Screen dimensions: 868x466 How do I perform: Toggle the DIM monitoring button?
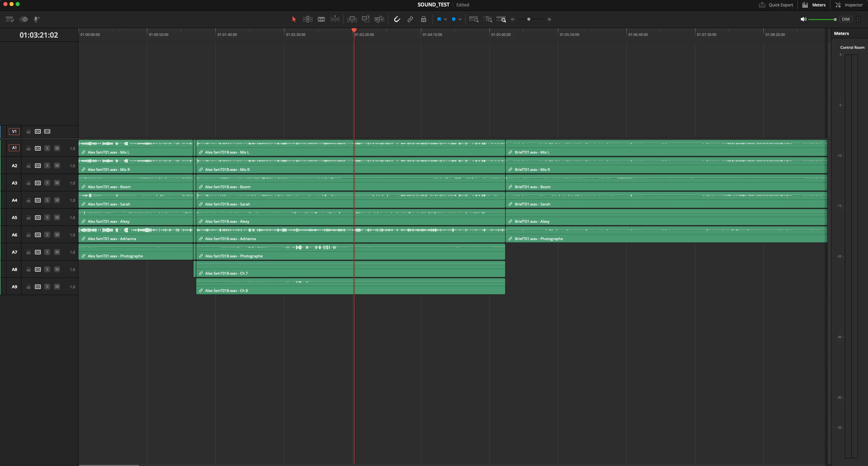846,19
